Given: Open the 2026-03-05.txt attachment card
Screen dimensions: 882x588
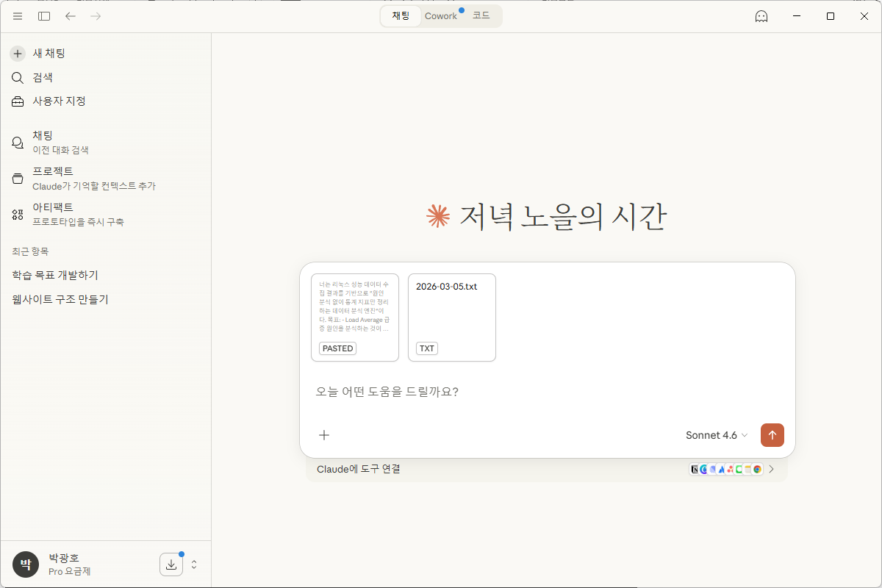Looking at the screenshot, I should 452,318.
